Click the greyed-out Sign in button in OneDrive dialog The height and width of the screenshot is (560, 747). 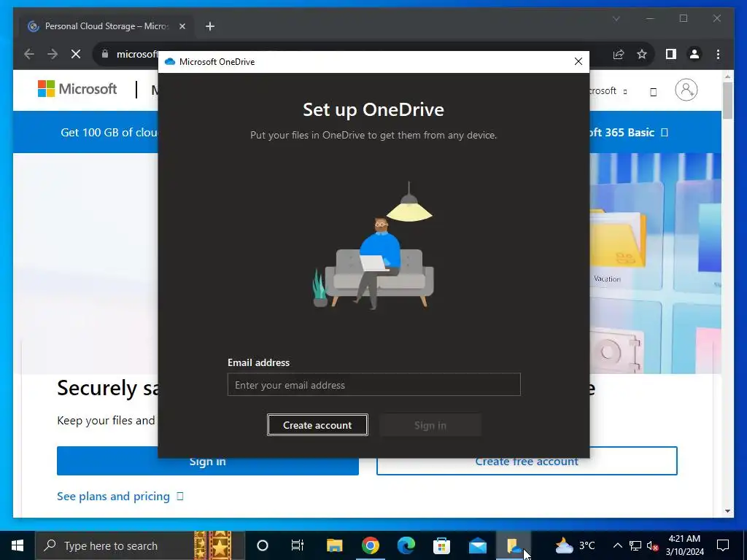click(x=430, y=425)
